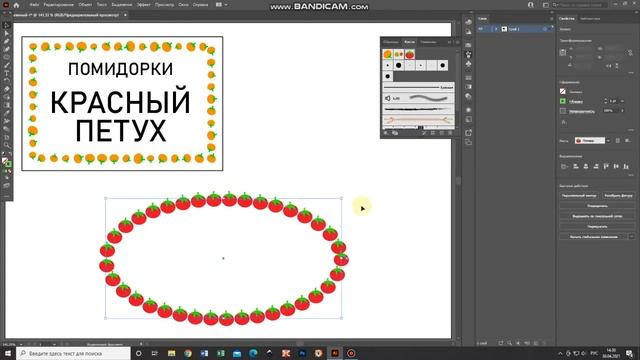Image resolution: width=640 pixels, height=360 pixels.
Task: Open the Файл menu
Action: tap(34, 4)
